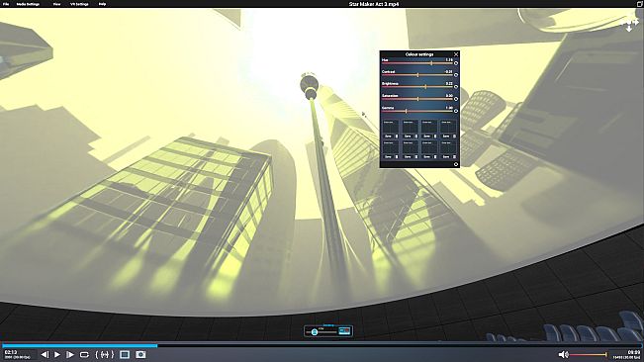Reset all colour settings at panel bottom
This screenshot has height=362, width=644.
(x=456, y=164)
